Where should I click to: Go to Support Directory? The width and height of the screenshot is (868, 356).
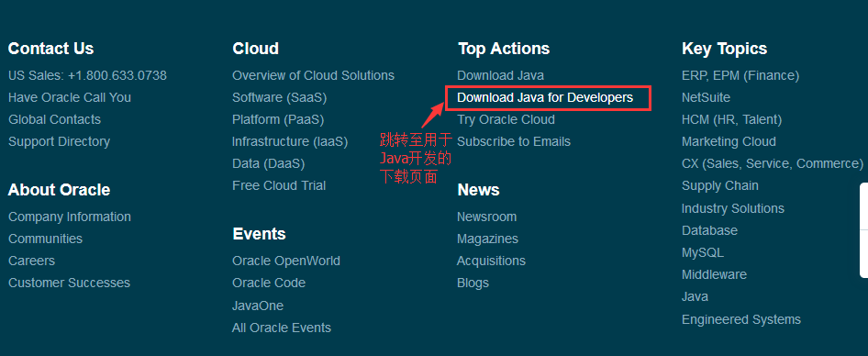coord(60,141)
